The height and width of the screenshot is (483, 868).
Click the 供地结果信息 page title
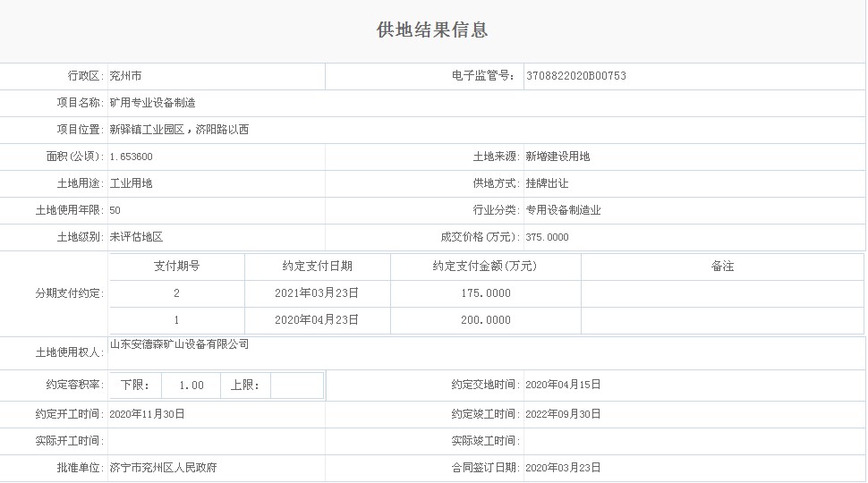(432, 30)
